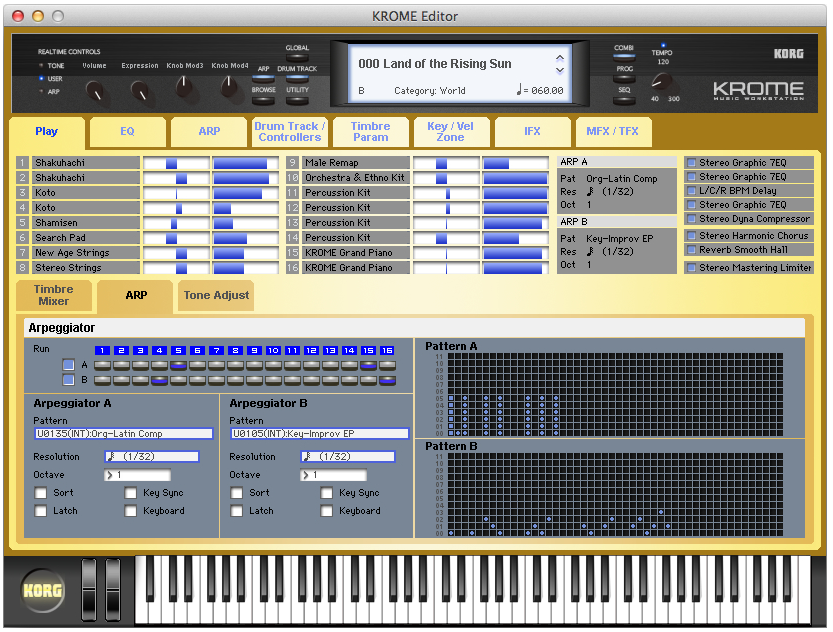Switch to COMBI mode button
This screenshot has height=632, width=833.
coord(624,56)
